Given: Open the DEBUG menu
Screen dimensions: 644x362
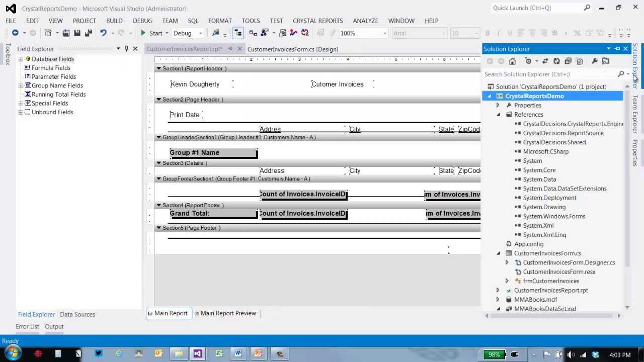Looking at the screenshot, I should (142, 21).
